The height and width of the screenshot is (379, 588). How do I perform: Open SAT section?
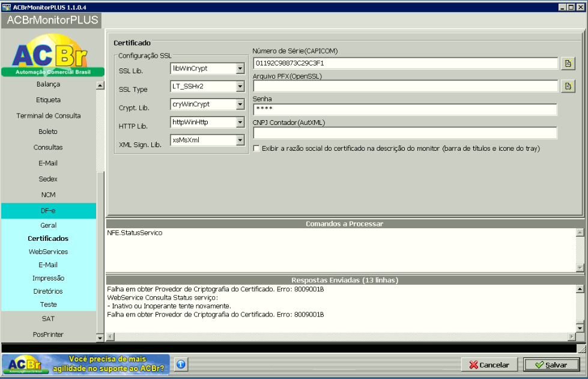(49, 319)
